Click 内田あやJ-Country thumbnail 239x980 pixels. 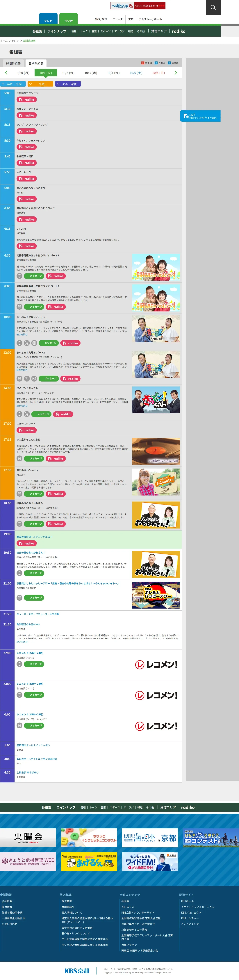pyautogui.click(x=156, y=482)
